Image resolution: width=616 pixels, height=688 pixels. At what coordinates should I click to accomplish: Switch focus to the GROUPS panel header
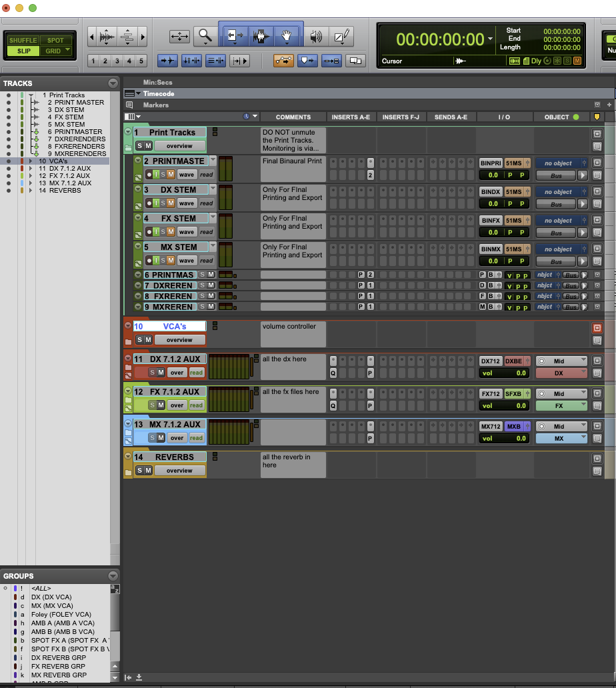pos(18,576)
